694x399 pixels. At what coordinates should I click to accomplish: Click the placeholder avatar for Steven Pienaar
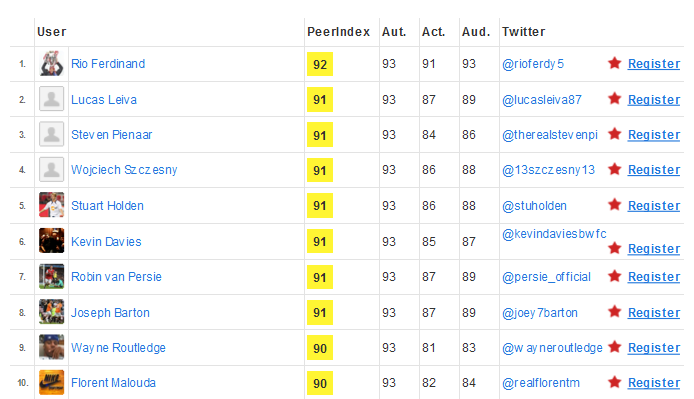(x=51, y=134)
